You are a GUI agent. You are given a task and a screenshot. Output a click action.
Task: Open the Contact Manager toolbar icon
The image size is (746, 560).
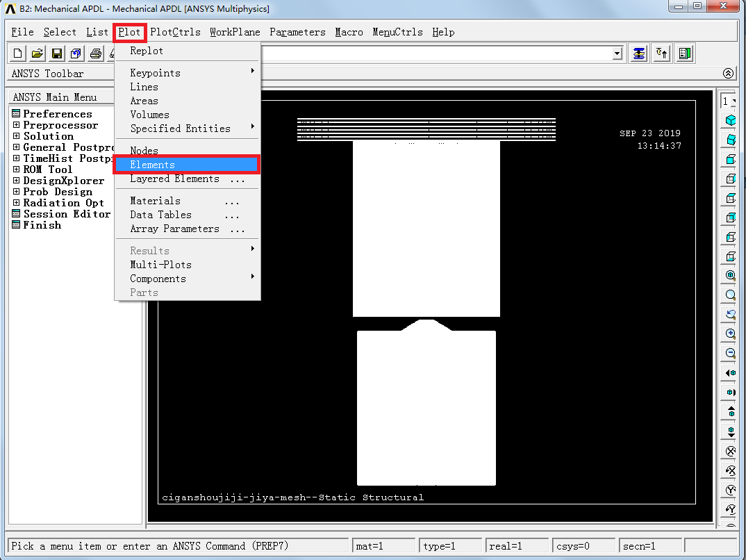click(x=685, y=53)
